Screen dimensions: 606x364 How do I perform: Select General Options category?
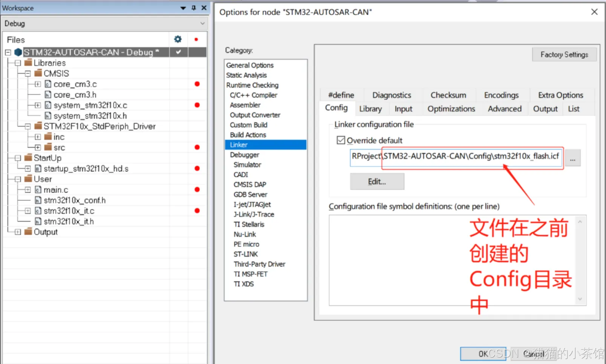pyautogui.click(x=250, y=65)
